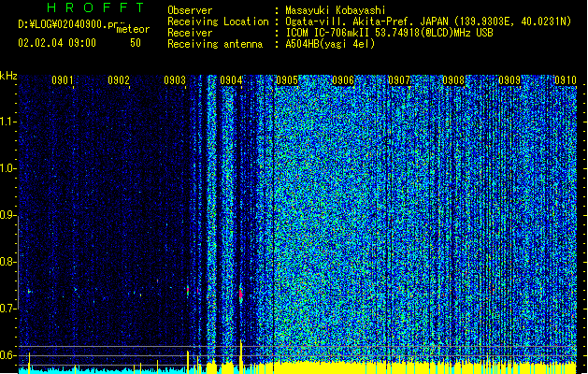Click the 'meteor' label

tap(133, 29)
